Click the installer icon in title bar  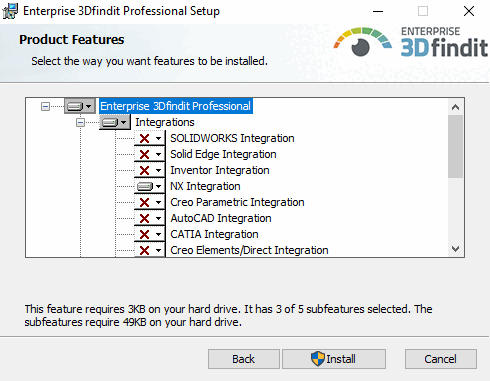pos(10,11)
